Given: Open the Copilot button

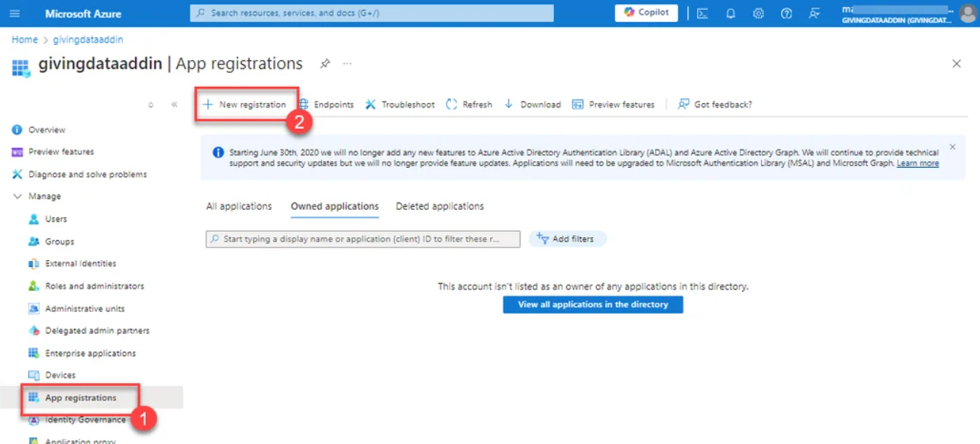Looking at the screenshot, I should (646, 13).
